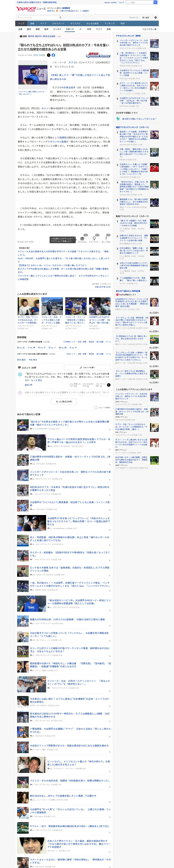Click the 新しい視点 exclamation reaction
The image size is (174, 868).
(106, 239)
